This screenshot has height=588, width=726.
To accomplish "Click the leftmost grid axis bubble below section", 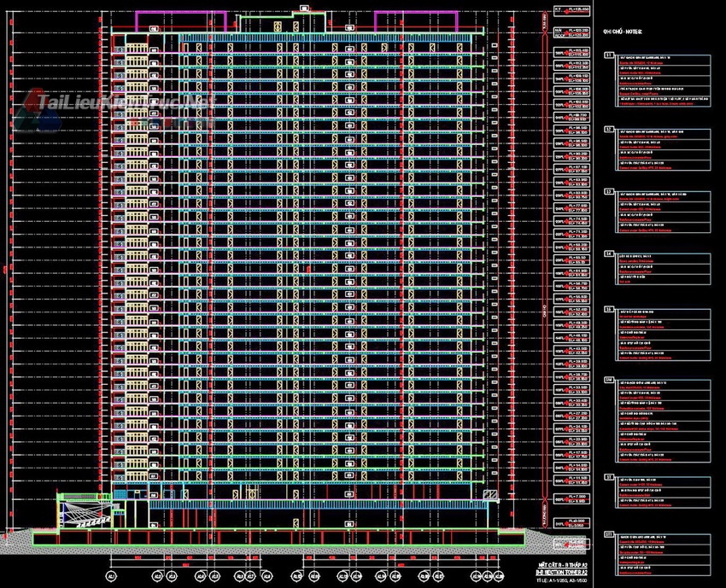I will point(111,576).
